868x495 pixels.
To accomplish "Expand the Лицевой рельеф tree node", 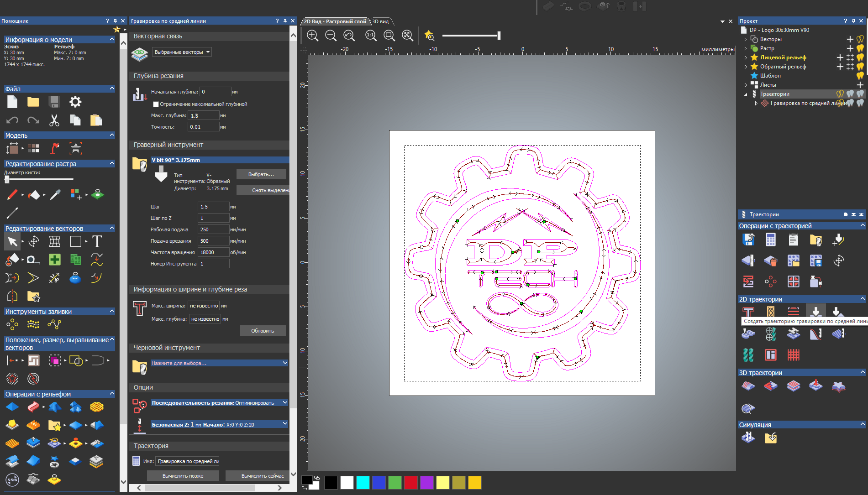I will [x=746, y=57].
